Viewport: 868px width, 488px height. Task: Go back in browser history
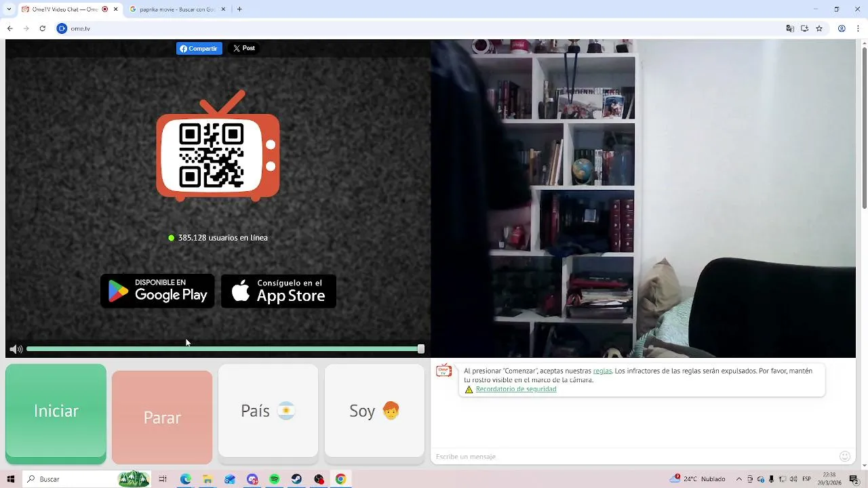(x=9, y=28)
